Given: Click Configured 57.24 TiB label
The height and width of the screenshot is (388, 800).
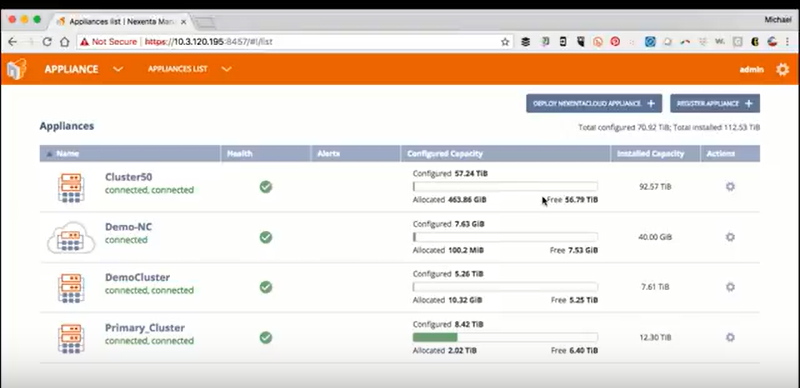Looking at the screenshot, I should [450, 174].
